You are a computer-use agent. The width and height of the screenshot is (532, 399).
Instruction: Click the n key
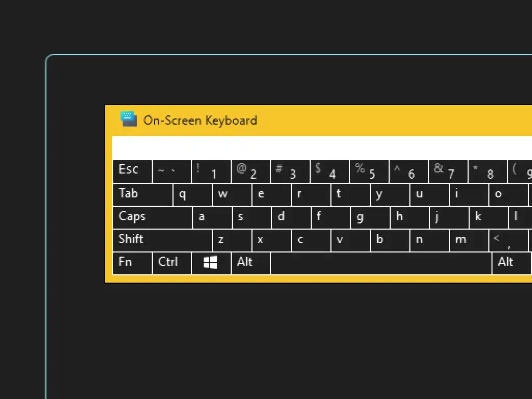430,241
